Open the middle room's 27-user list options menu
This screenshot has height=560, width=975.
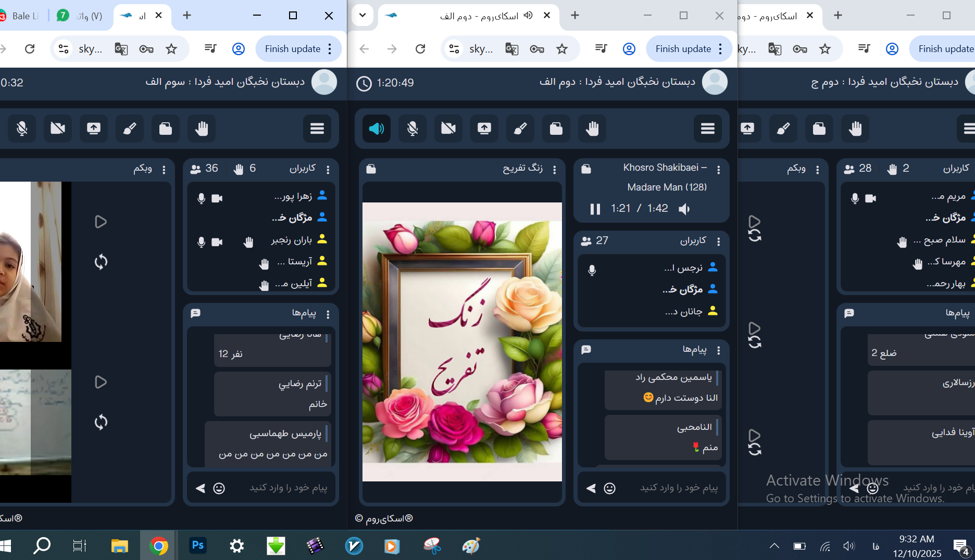(718, 241)
